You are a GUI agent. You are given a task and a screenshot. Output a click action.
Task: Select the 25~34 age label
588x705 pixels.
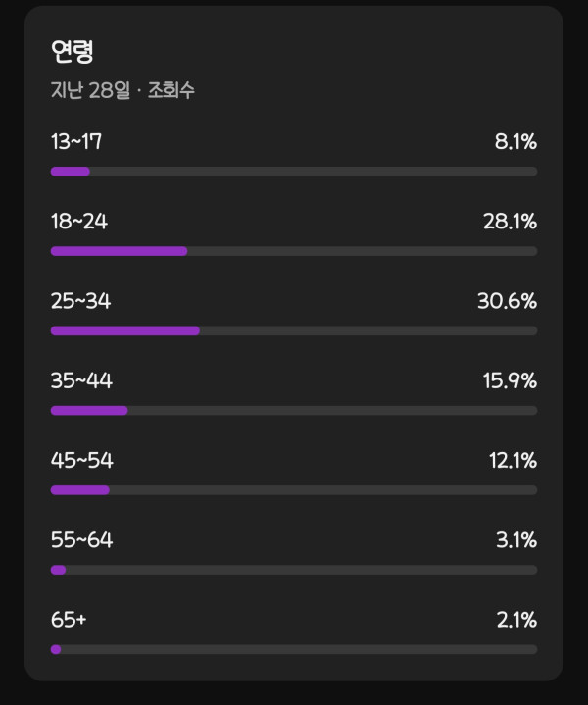click(x=80, y=301)
